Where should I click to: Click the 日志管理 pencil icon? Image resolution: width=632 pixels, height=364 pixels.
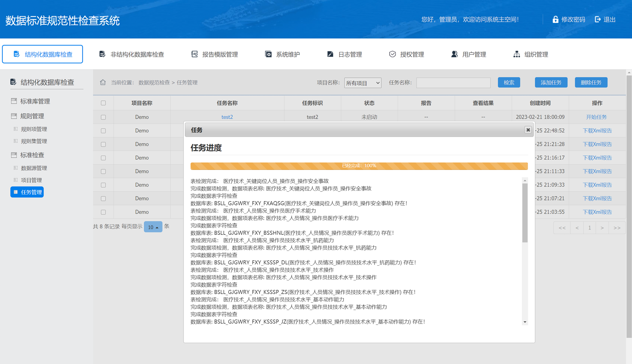pyautogui.click(x=330, y=54)
